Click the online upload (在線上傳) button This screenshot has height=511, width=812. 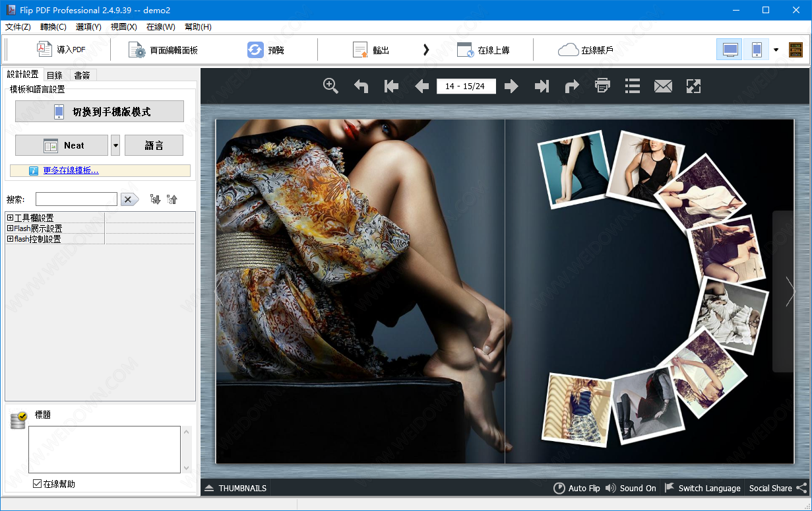[x=483, y=50]
